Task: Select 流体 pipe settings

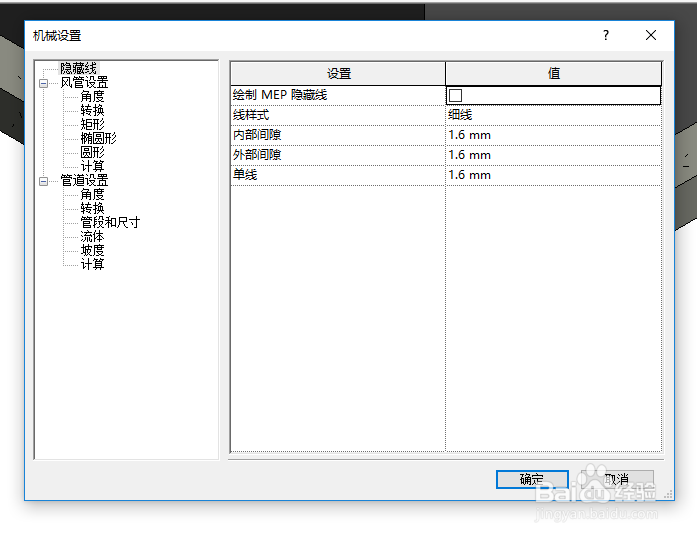Action: [92, 236]
